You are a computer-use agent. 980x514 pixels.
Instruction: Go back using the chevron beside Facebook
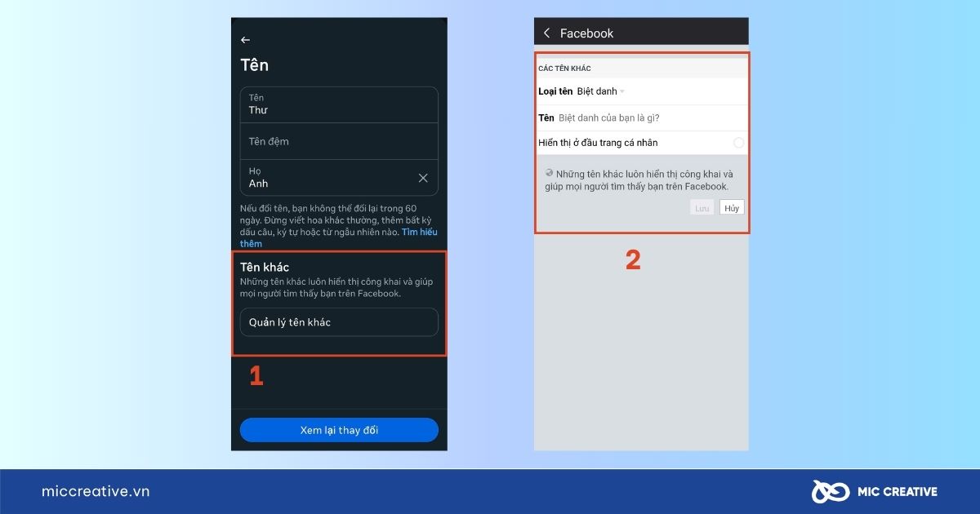(546, 33)
